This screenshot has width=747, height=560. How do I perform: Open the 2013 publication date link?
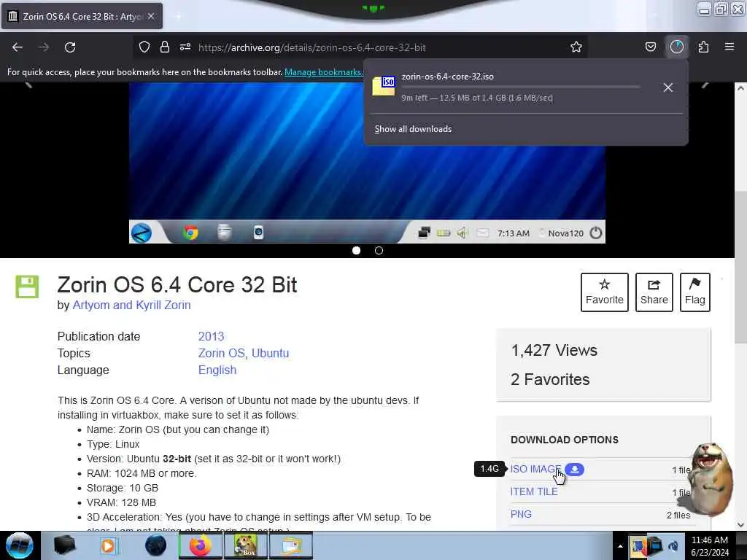[x=211, y=336]
